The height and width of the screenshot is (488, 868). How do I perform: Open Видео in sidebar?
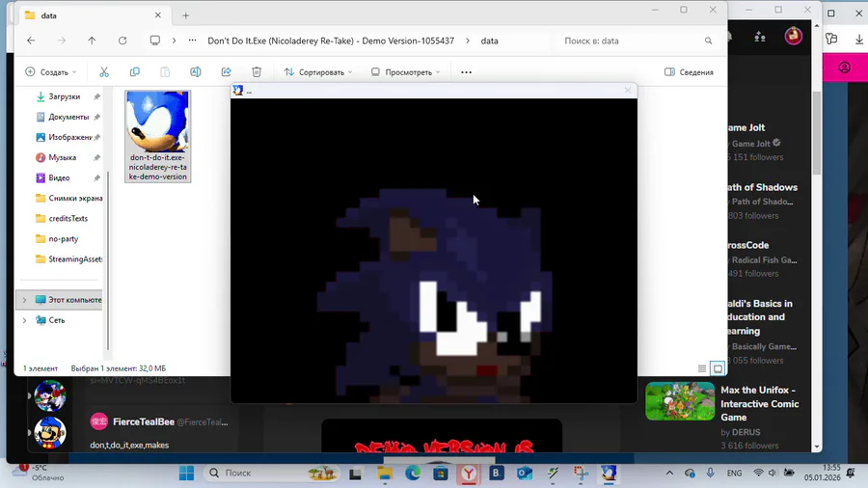click(x=61, y=177)
